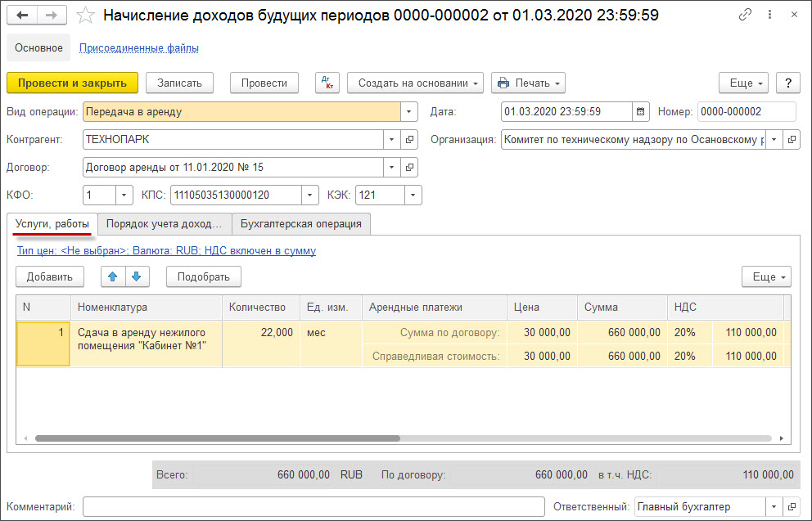Open Создать на основании menu

click(415, 83)
